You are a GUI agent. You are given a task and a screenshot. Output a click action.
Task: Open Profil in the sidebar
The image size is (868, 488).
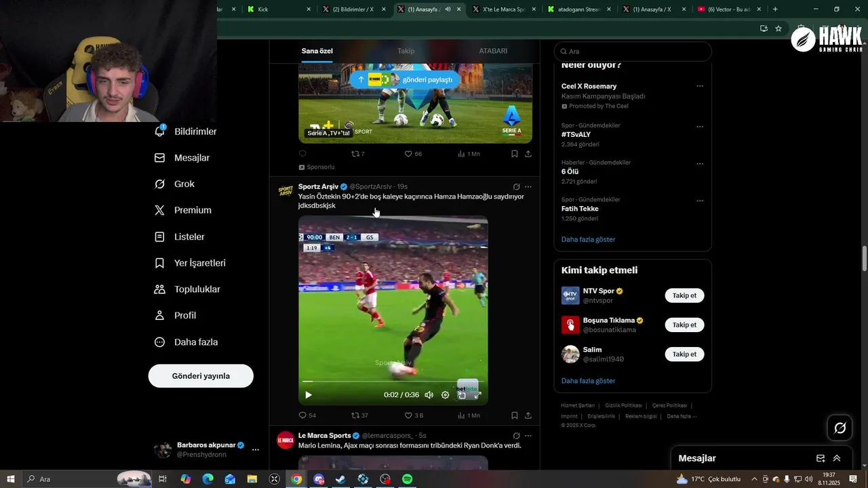coord(175,316)
